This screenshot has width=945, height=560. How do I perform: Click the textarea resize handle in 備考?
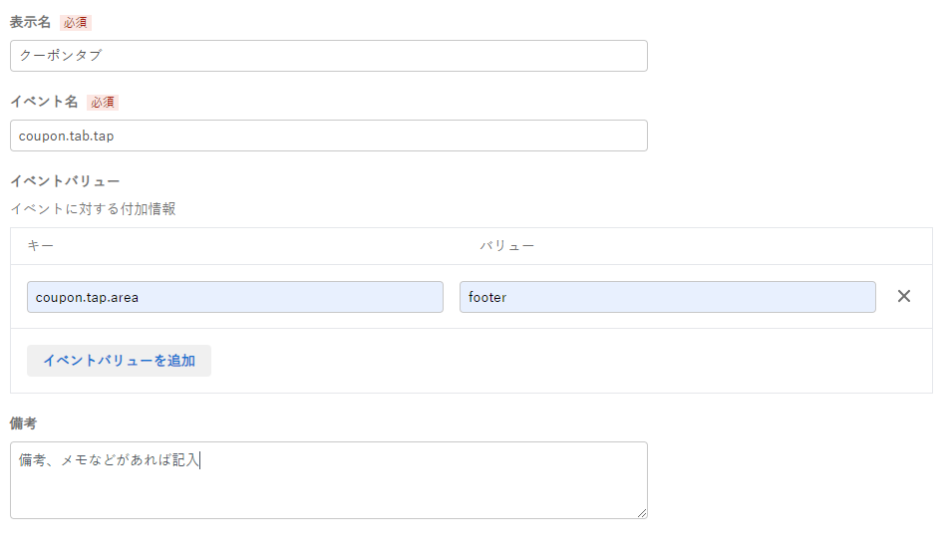[x=642, y=513]
